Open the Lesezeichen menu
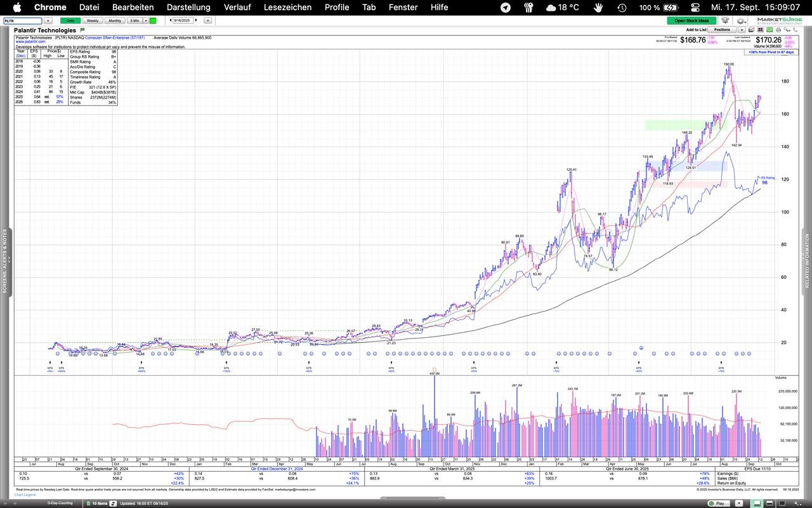 [x=287, y=7]
